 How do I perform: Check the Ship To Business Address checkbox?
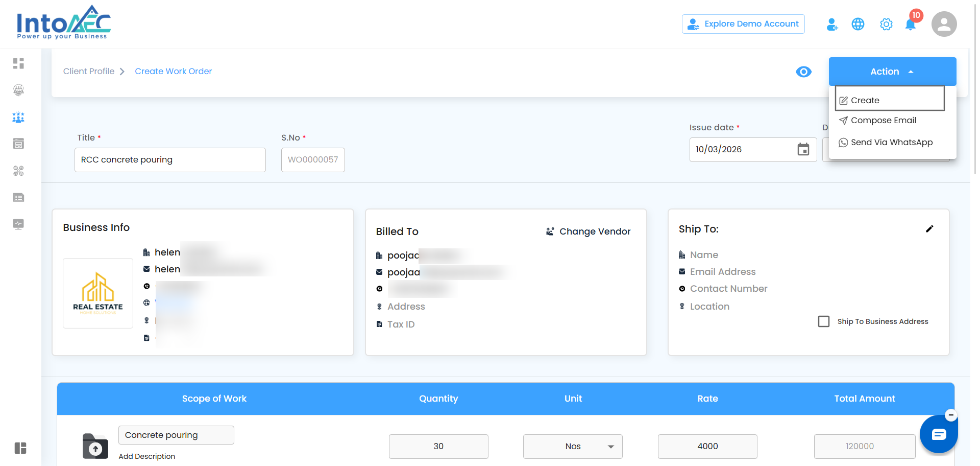click(824, 321)
